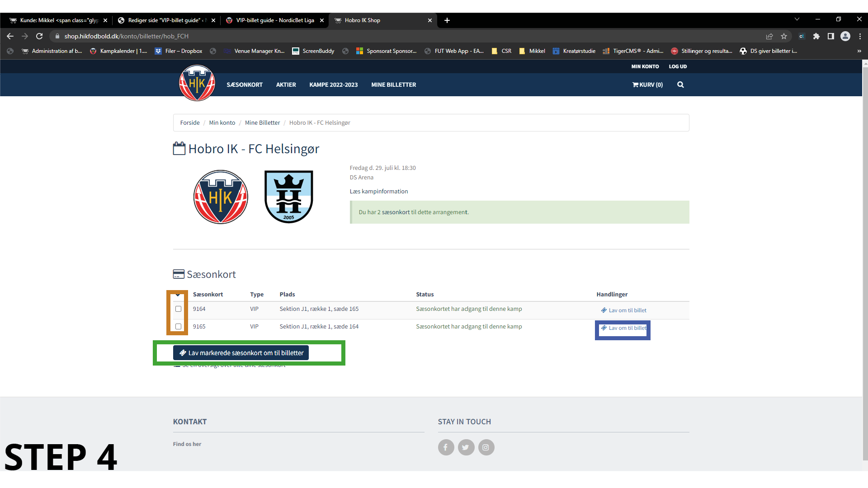Click the Twitter icon in footer
Viewport: 868px width, 488px height.
(x=466, y=447)
